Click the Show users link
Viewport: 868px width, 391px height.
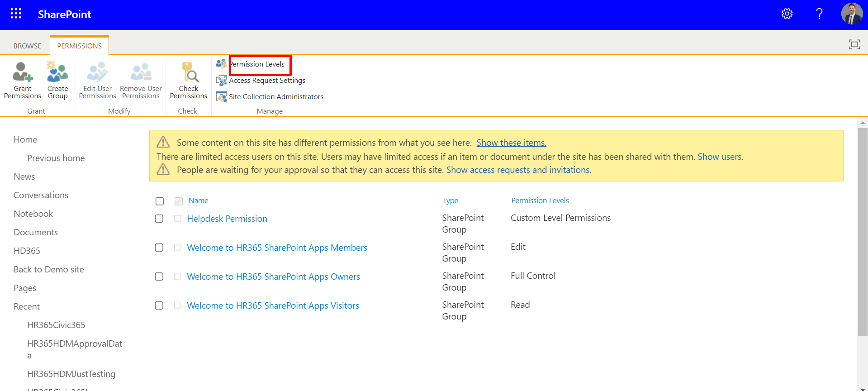click(720, 157)
